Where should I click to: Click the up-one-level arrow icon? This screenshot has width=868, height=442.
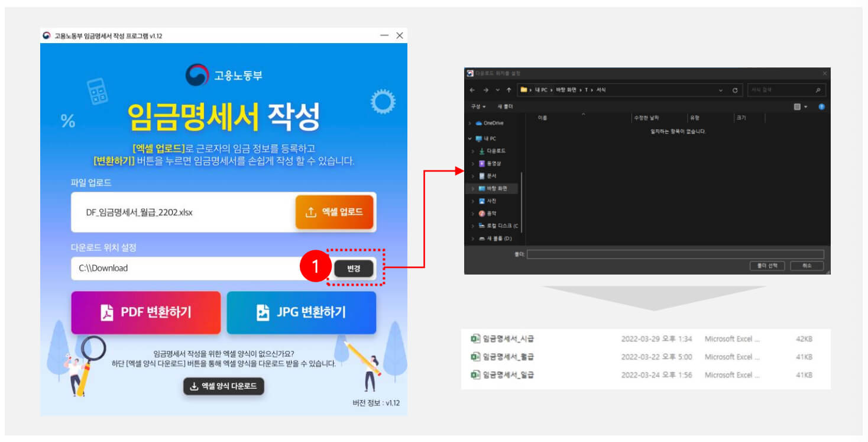coord(509,90)
